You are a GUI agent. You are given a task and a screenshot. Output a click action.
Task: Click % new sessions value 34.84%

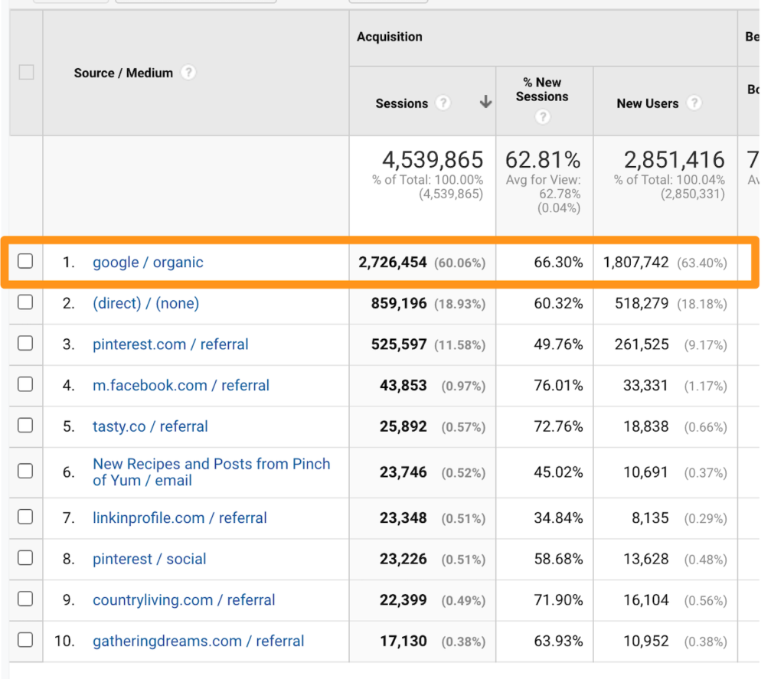click(x=558, y=517)
